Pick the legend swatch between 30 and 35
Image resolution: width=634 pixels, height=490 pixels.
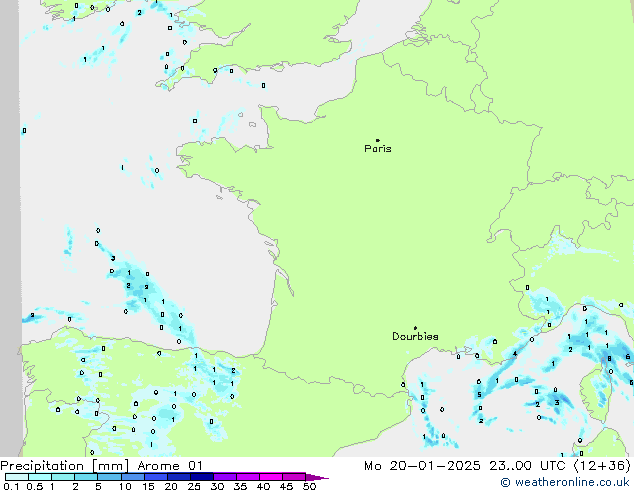click(x=224, y=477)
